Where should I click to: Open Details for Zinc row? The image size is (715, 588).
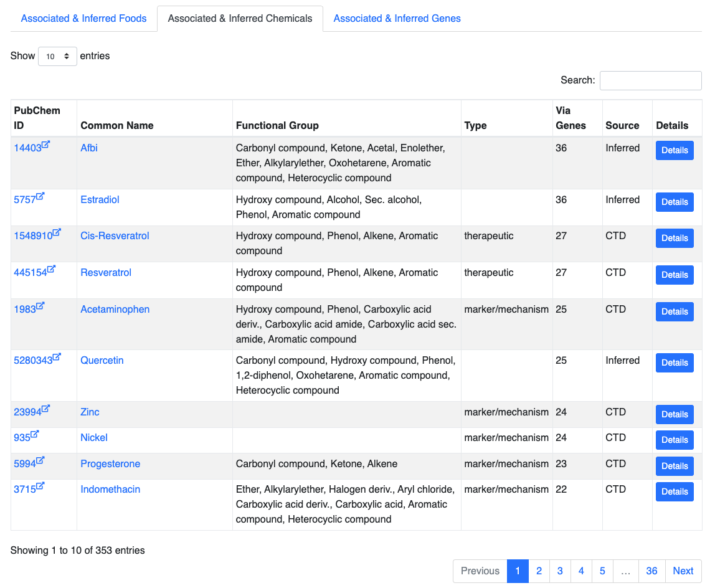point(675,414)
